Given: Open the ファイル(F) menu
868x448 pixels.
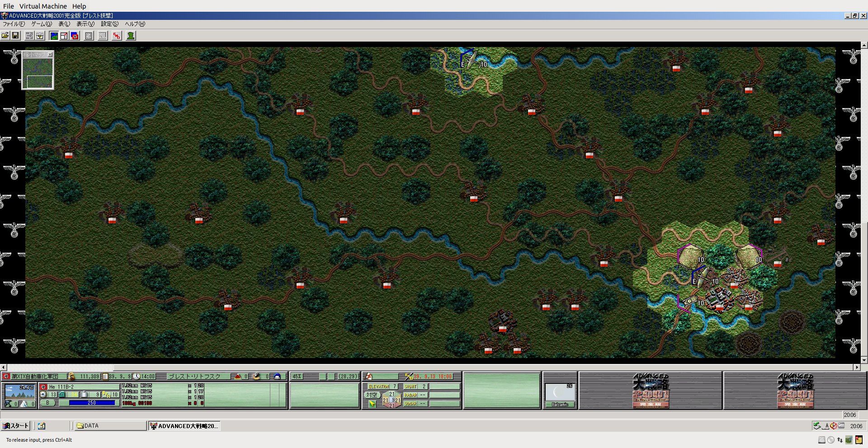Looking at the screenshot, I should (x=14, y=24).
